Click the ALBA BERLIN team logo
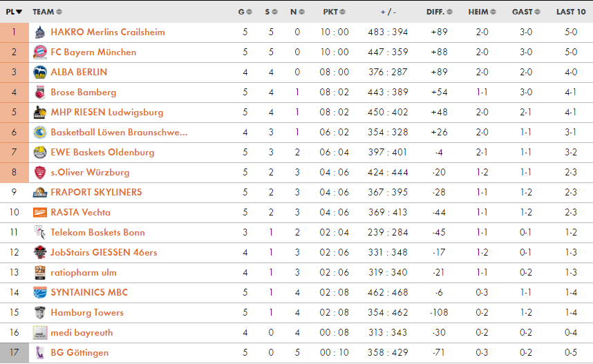The width and height of the screenshot is (593, 364). 39,72
